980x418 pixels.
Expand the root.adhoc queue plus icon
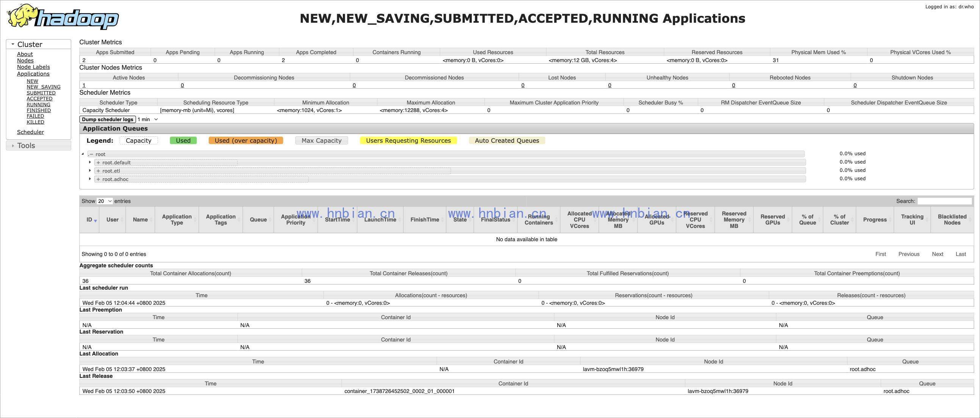pos(98,179)
